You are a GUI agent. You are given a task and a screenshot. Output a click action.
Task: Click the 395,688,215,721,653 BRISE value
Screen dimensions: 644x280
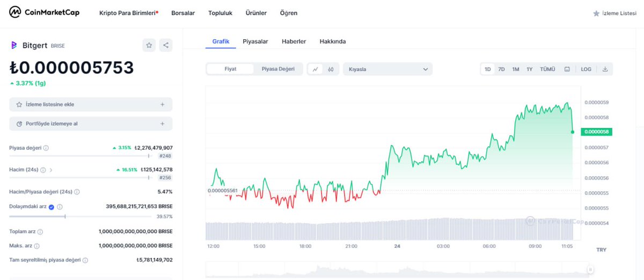(x=140, y=207)
